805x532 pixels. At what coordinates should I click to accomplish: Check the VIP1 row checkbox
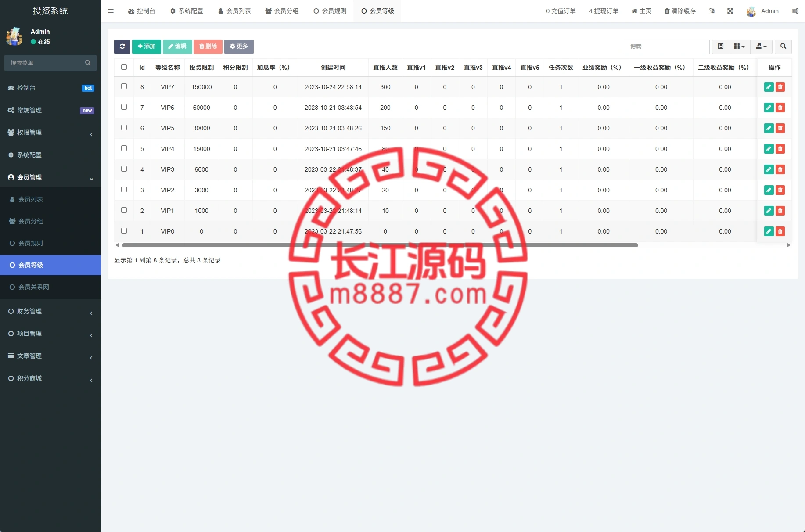(x=124, y=210)
